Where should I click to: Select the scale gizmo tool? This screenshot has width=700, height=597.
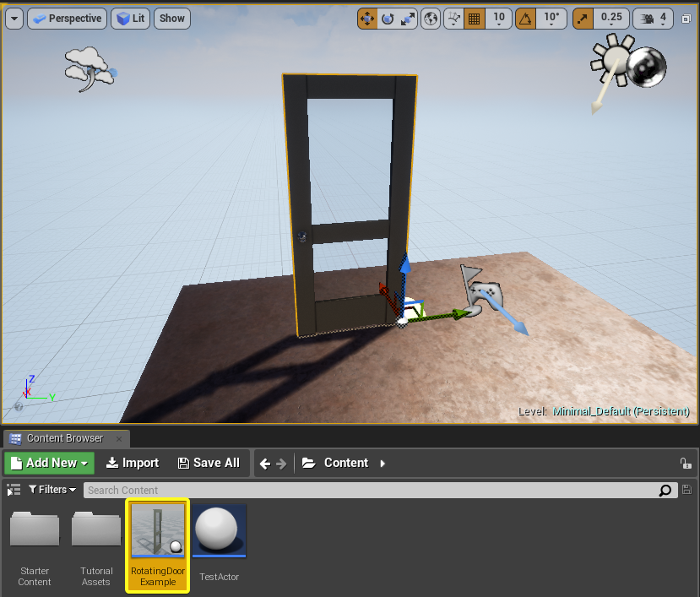408,18
